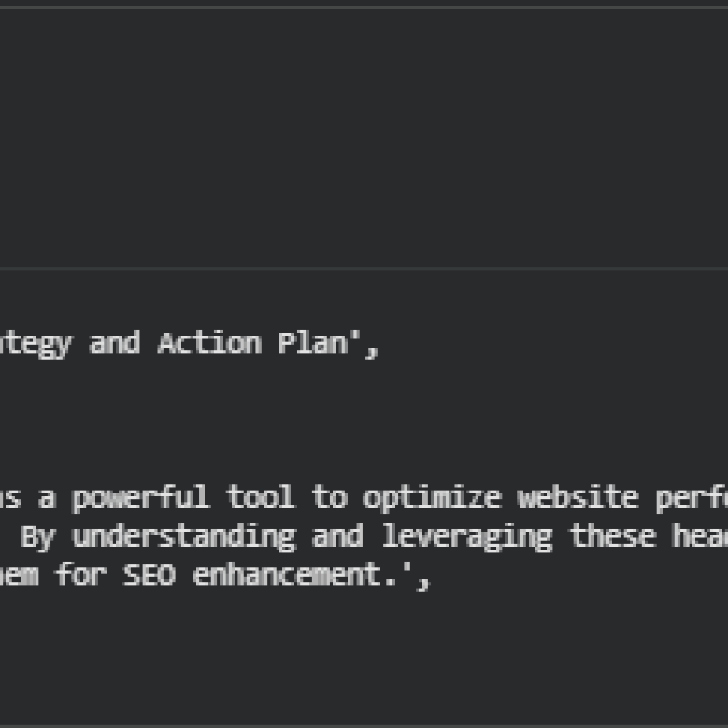Click the word "powerful" in the output
Screen dimensions: 728x728
coord(140,498)
